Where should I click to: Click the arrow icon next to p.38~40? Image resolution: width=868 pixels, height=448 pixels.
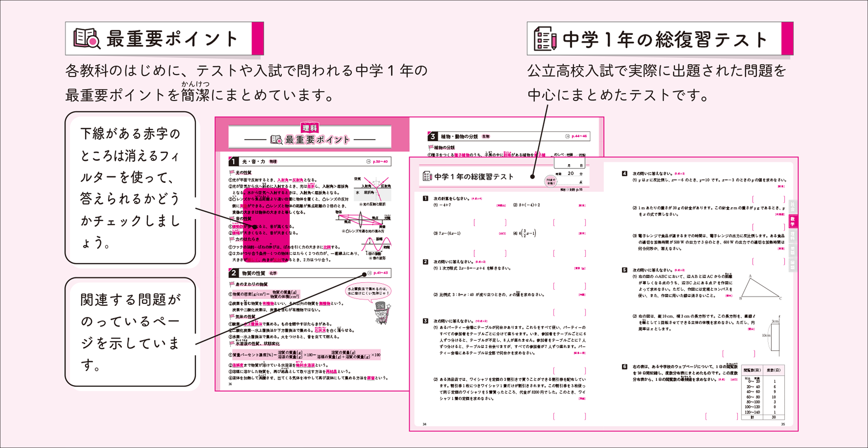click(x=368, y=162)
